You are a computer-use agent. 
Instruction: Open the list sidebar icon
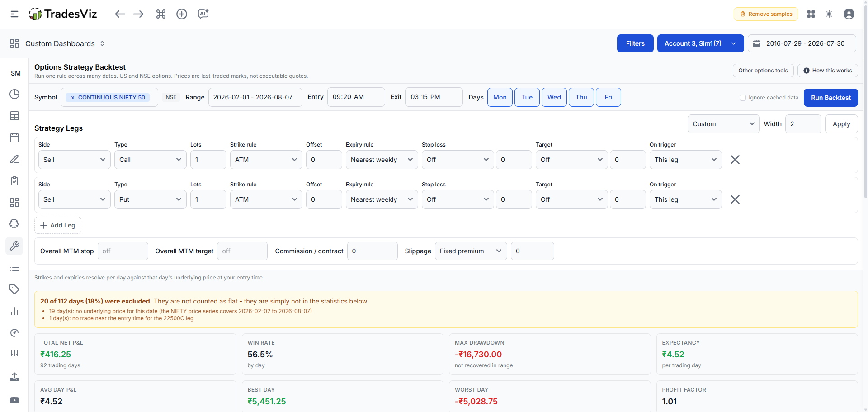point(14,268)
